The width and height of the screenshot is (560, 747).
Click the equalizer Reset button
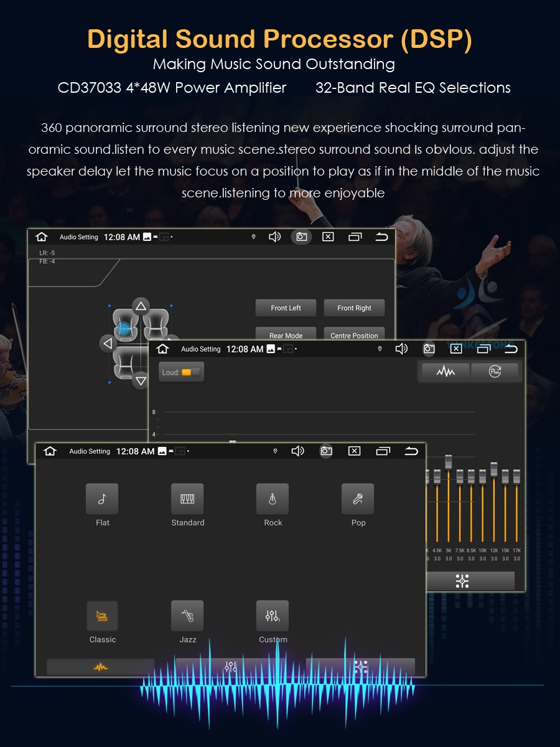495,371
